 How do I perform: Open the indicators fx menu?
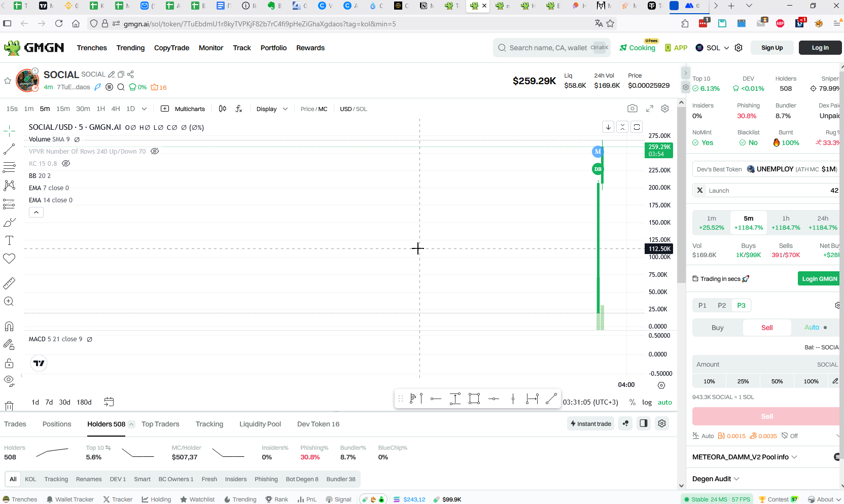239,109
